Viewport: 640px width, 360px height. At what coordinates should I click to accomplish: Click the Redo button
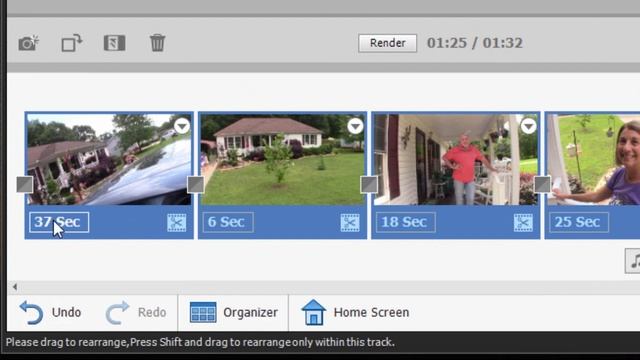point(136,313)
